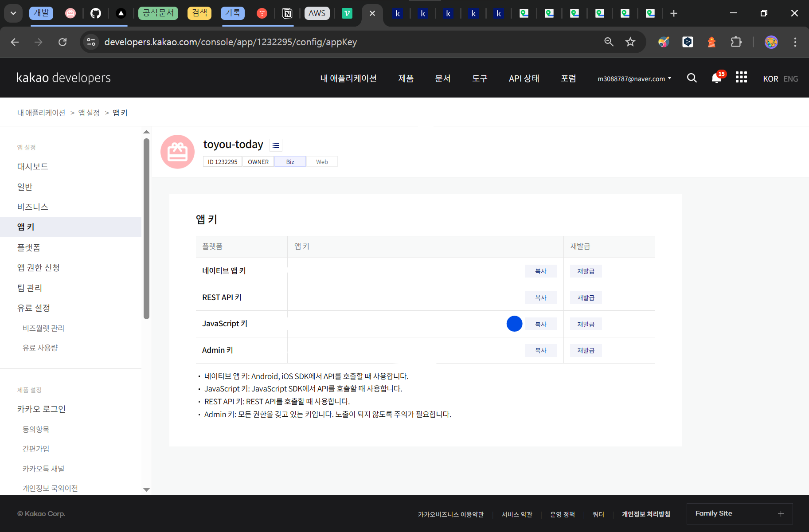The image size is (809, 532).
Task: Close the current active browser tab
Action: tap(372, 13)
